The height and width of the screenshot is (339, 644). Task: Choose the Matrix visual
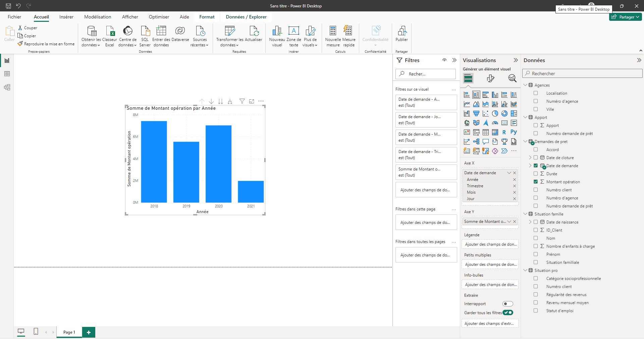coord(495,132)
